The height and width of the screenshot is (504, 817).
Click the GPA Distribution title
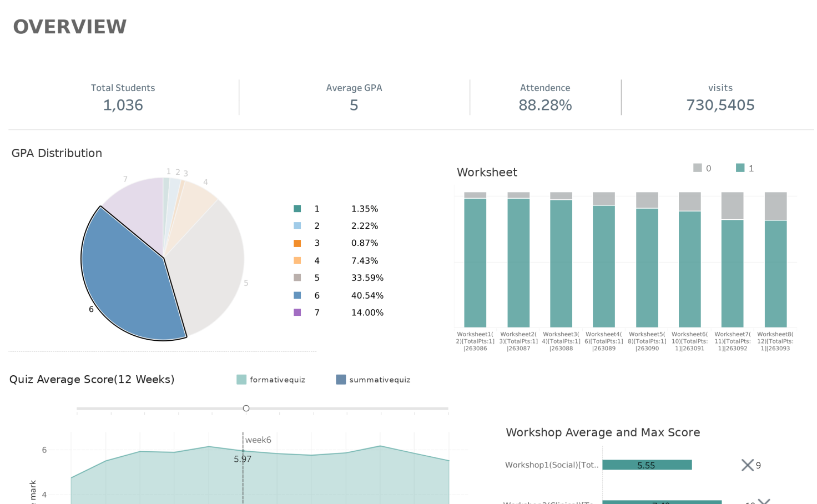[x=57, y=153]
